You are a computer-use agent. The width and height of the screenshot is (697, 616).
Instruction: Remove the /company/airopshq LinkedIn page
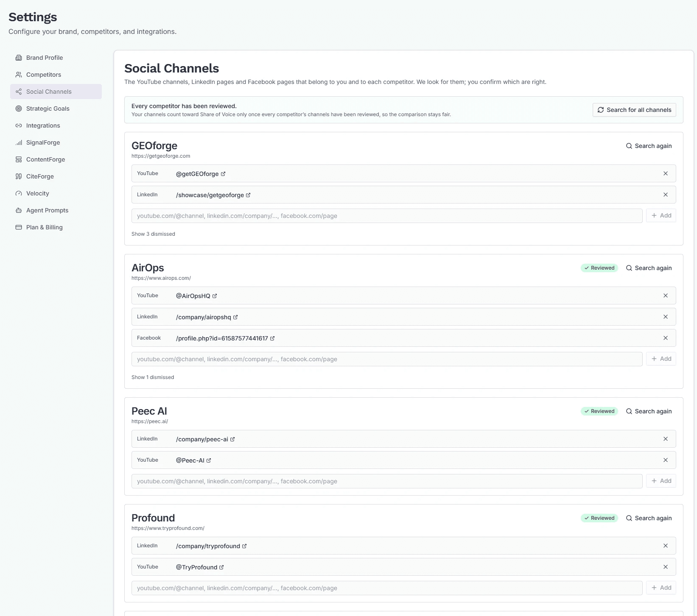tap(666, 317)
